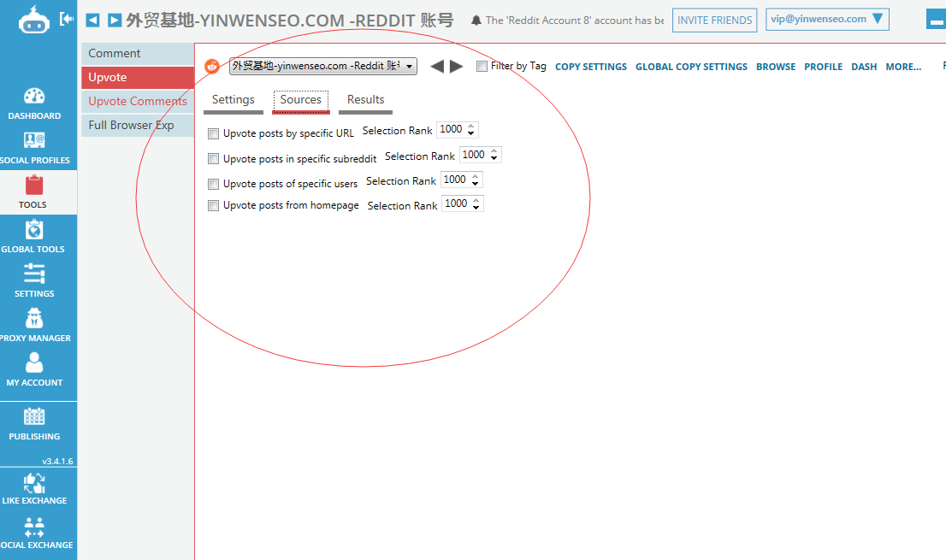The image size is (946, 560).
Task: Open Social Profiles in sidebar
Action: coord(34,142)
